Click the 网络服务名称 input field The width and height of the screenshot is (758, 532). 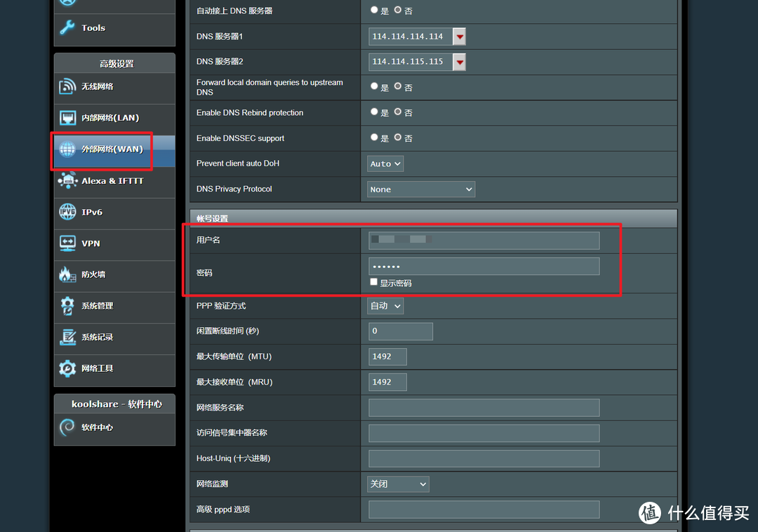tap(484, 408)
